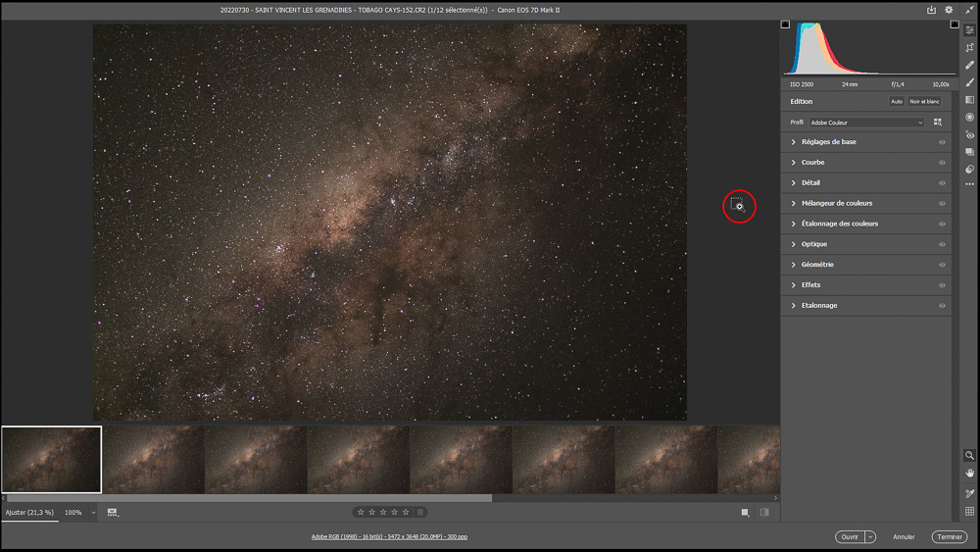Toggle visibility of Géométrie panel

[x=942, y=265]
